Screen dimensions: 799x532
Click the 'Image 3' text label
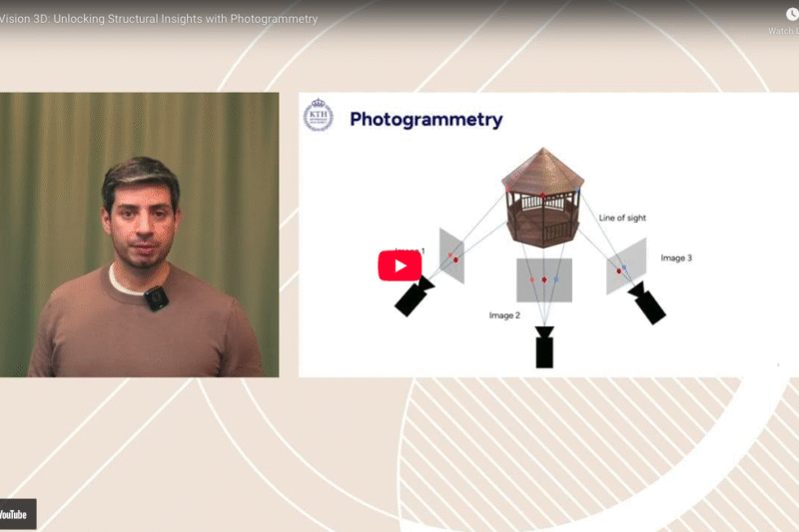coord(676,258)
